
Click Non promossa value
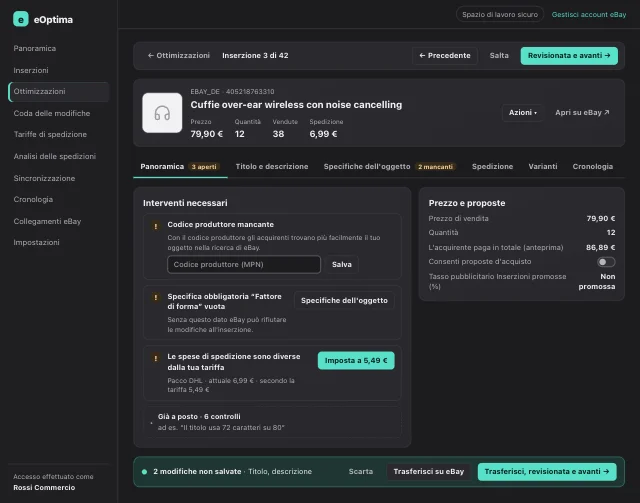point(597,281)
